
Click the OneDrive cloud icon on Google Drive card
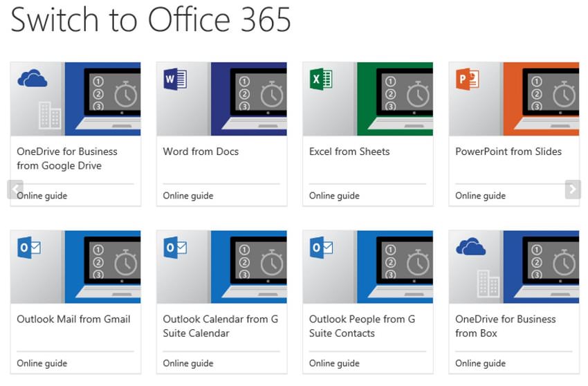(x=32, y=78)
